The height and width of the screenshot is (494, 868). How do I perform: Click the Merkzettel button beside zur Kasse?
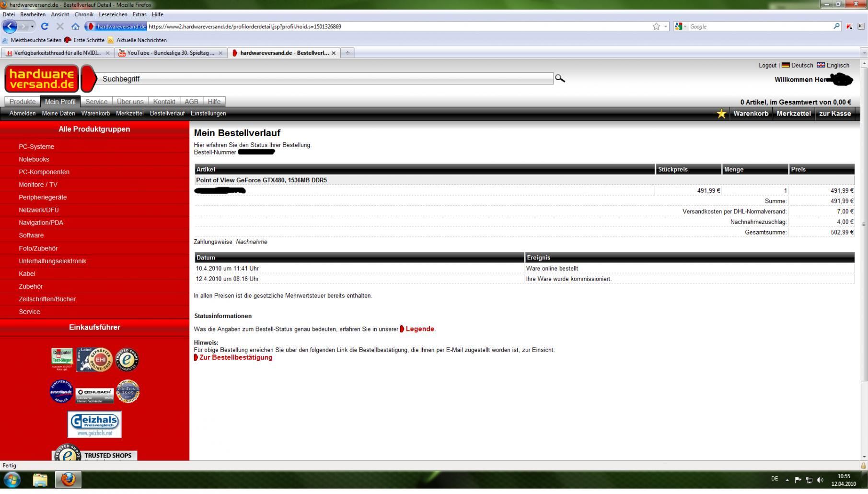(x=794, y=114)
